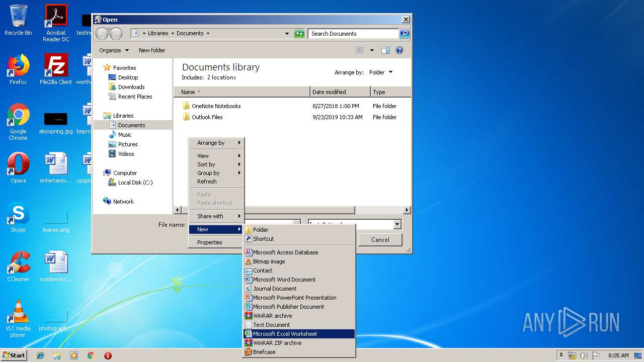
Task: Click the highlighted New menu entry
Action: (x=216, y=229)
